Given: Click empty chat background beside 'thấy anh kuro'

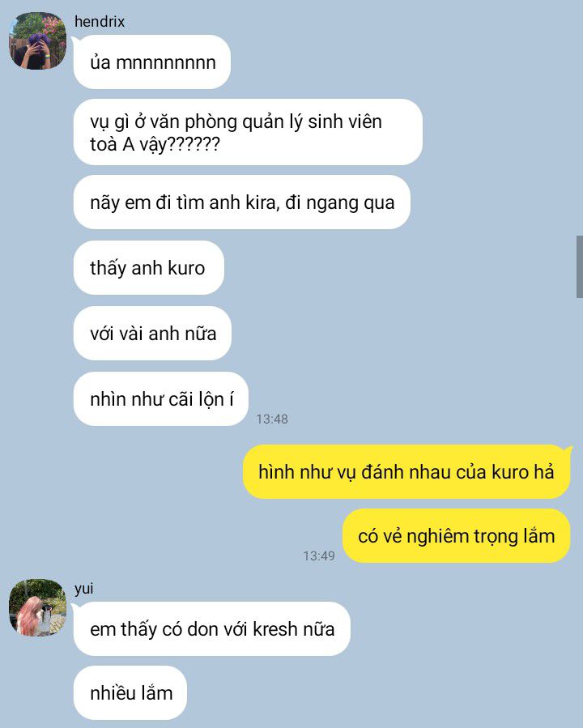Looking at the screenshot, I should (x=394, y=267).
